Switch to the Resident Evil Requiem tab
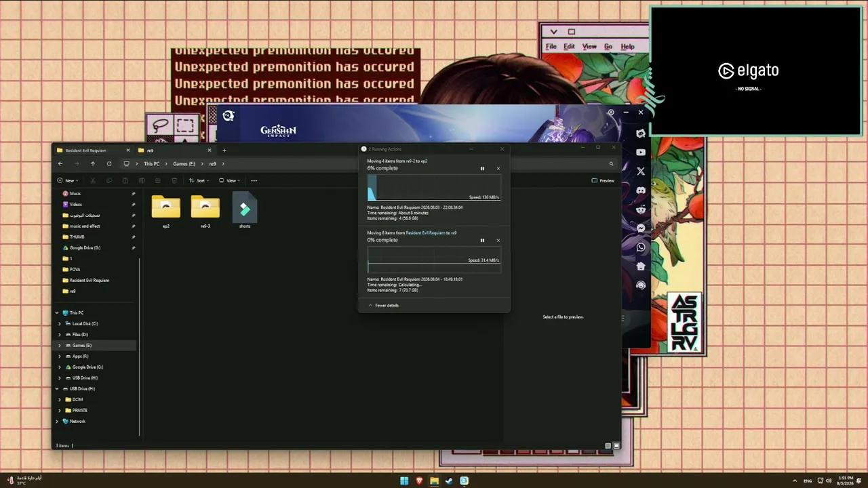The width and height of the screenshot is (868, 488). [94, 150]
